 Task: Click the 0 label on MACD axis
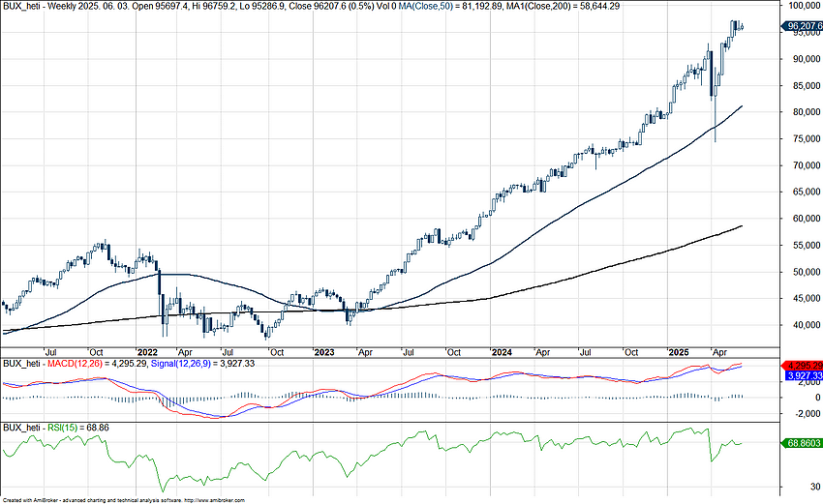(817, 398)
